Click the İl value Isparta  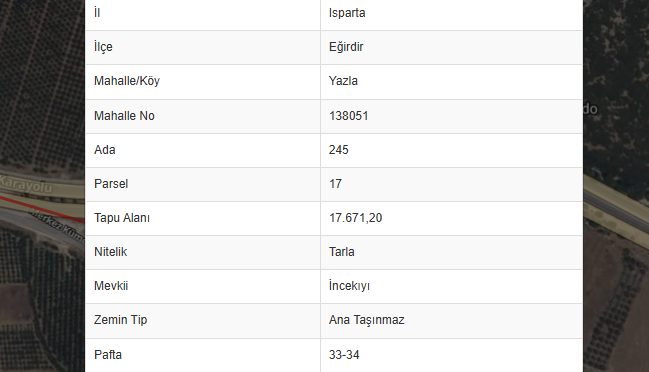pyautogui.click(x=347, y=13)
